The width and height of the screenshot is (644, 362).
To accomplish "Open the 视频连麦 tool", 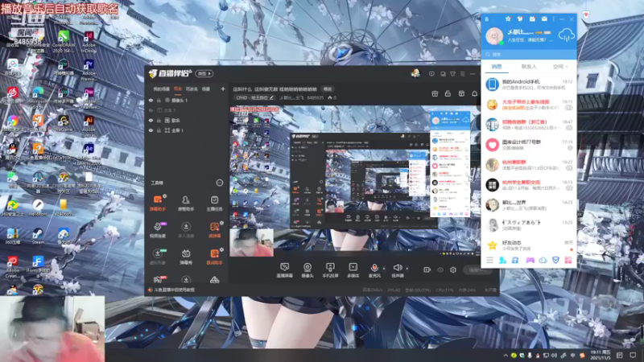I will pos(157,230).
